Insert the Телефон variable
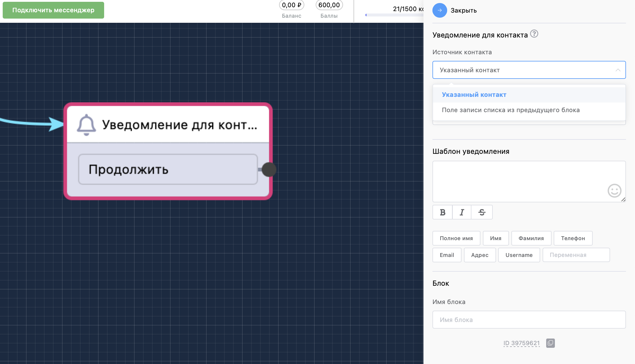The width and height of the screenshot is (635, 364). (573, 238)
